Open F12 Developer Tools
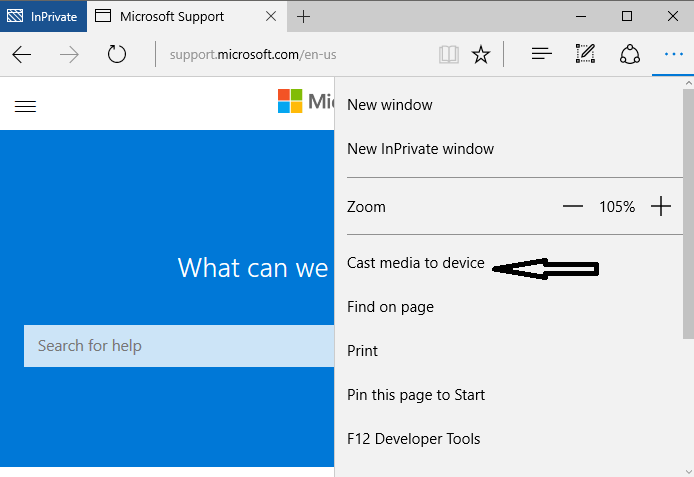 pyautogui.click(x=413, y=439)
